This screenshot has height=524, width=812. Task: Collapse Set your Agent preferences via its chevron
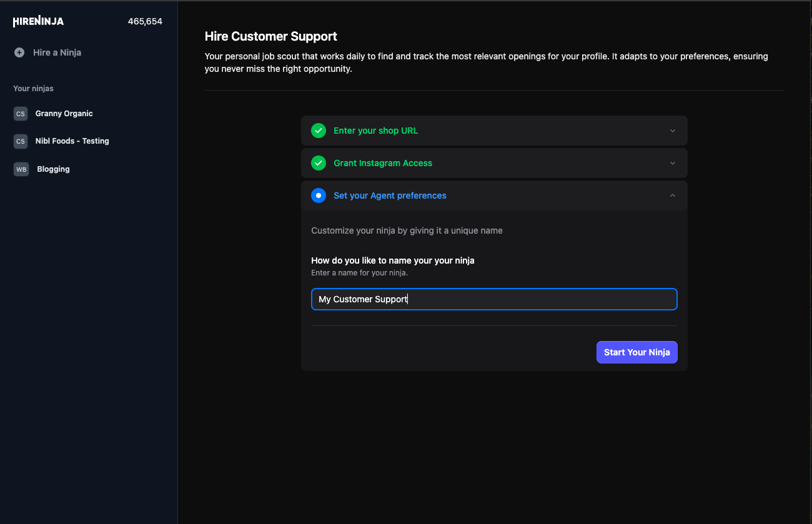tap(672, 195)
